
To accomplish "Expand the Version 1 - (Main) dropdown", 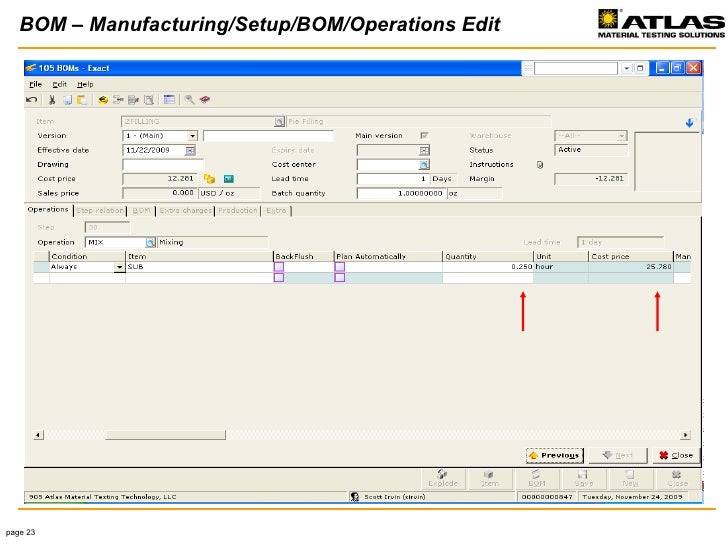I will (193, 136).
